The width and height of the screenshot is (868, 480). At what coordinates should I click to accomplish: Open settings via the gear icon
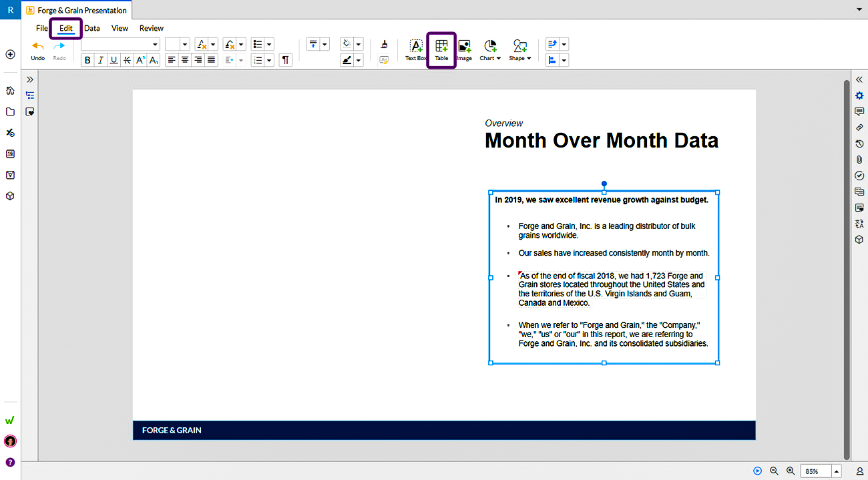click(x=859, y=95)
